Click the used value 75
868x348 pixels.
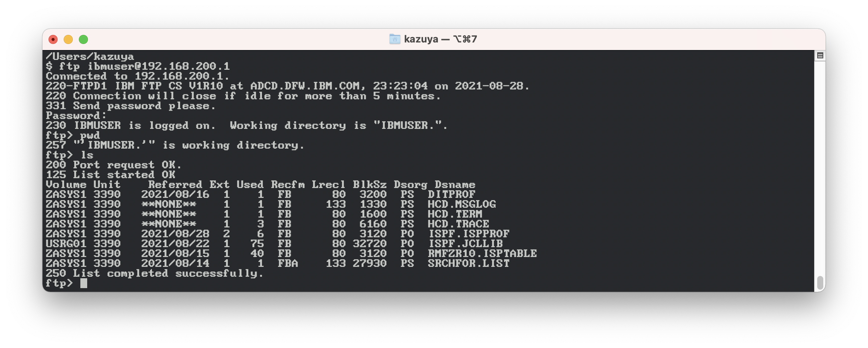pos(257,244)
